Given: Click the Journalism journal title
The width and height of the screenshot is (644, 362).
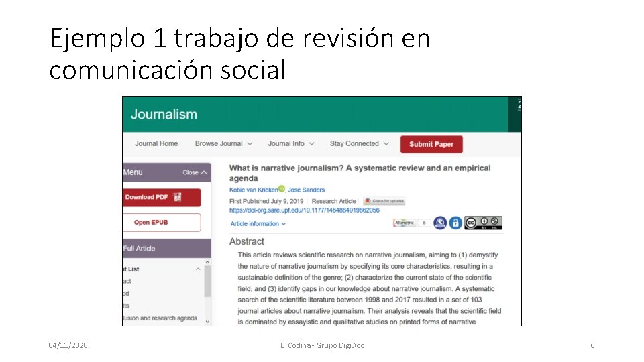Looking at the screenshot, I should [x=164, y=114].
